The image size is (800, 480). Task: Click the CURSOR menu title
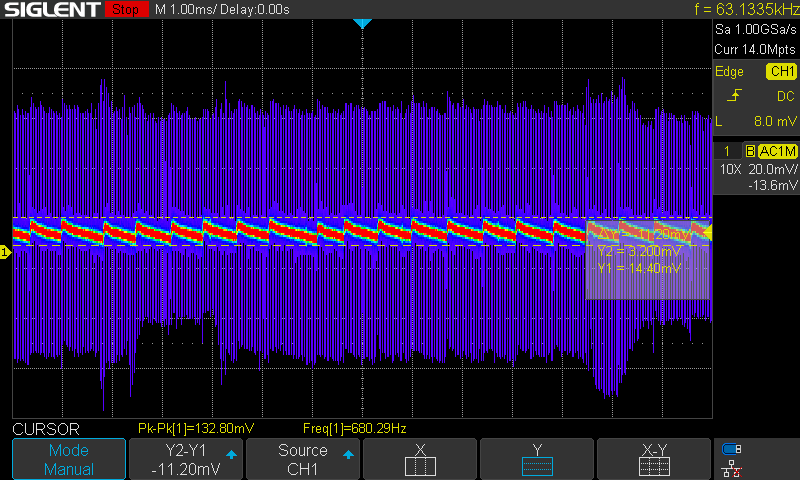pos(45,428)
